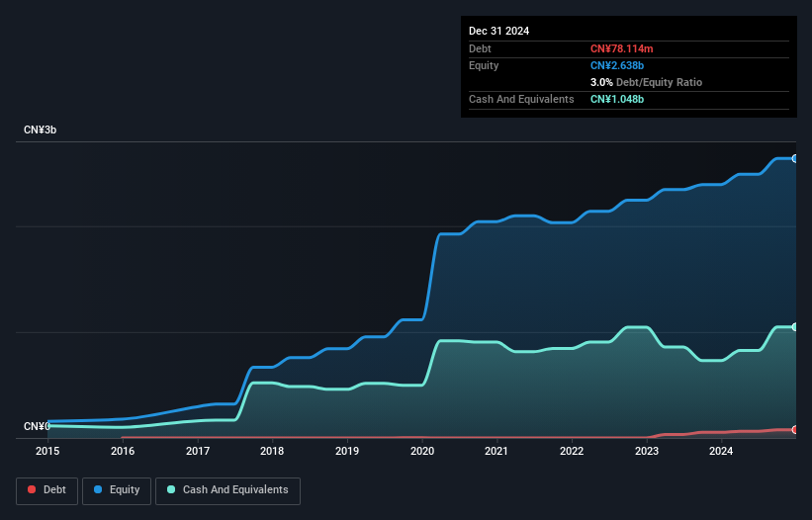Viewport: 812px width, 520px height.
Task: Click the CN¥3b y-axis label
Action: [x=40, y=130]
